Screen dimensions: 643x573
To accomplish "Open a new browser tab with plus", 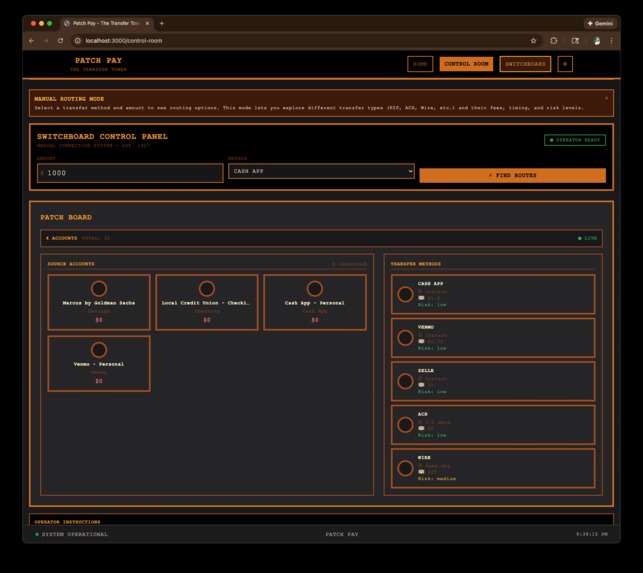I will (x=162, y=23).
